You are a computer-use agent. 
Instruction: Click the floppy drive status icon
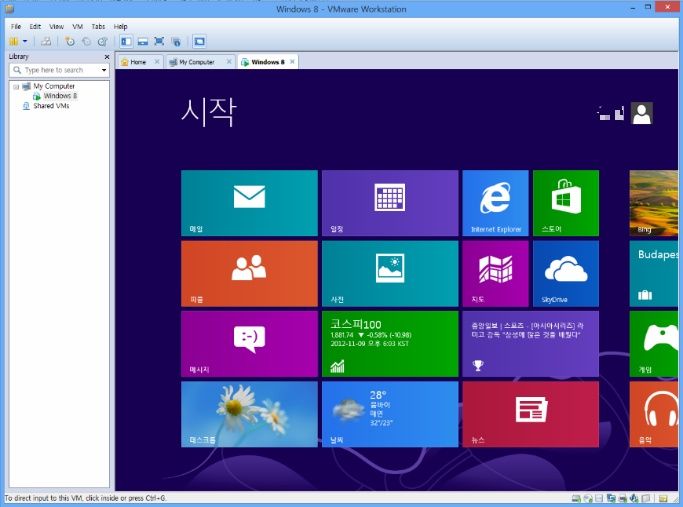click(x=599, y=498)
